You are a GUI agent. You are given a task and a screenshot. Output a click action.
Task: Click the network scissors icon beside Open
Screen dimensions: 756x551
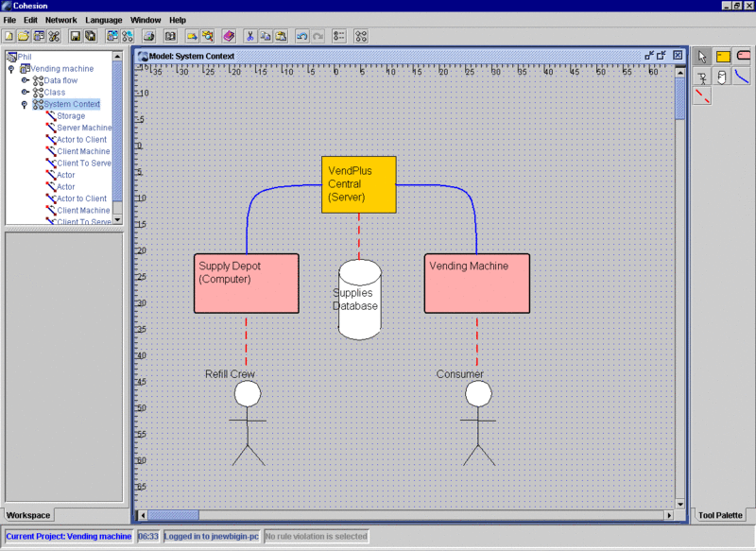[x=54, y=36]
